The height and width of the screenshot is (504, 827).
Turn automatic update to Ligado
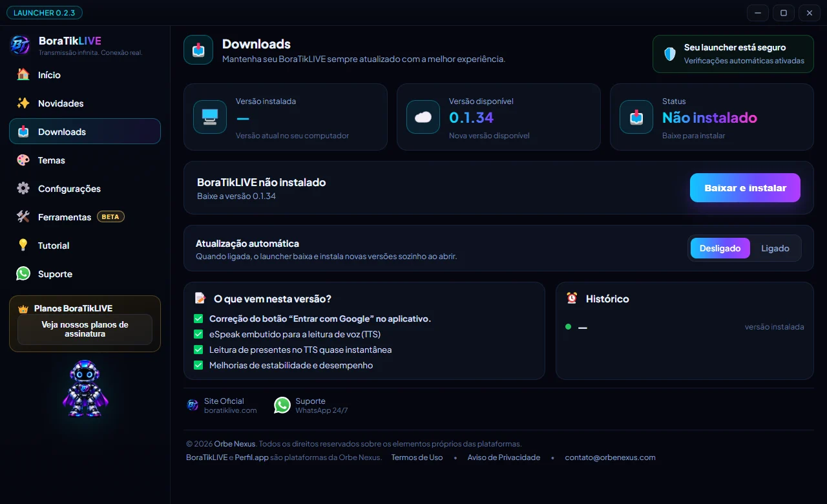[775, 248]
